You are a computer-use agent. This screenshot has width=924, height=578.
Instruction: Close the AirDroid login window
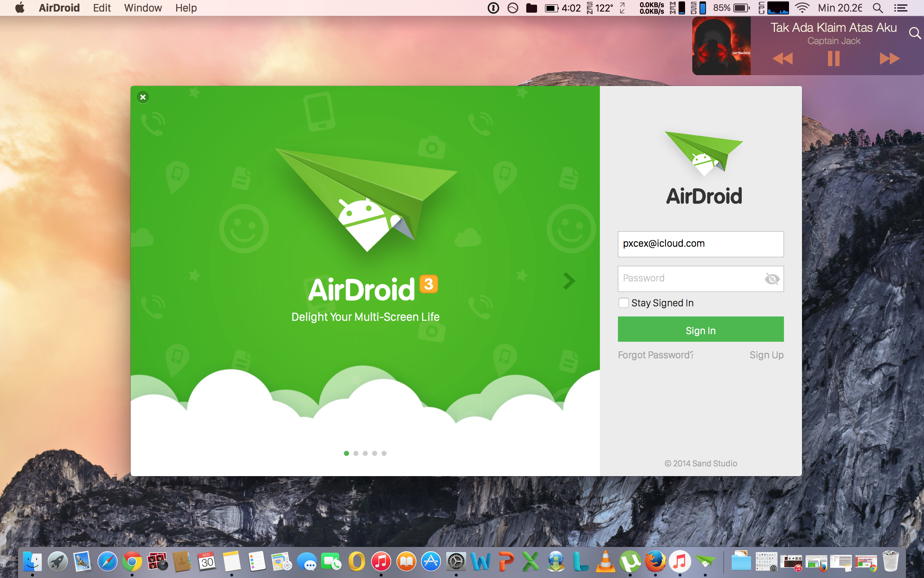click(x=143, y=97)
